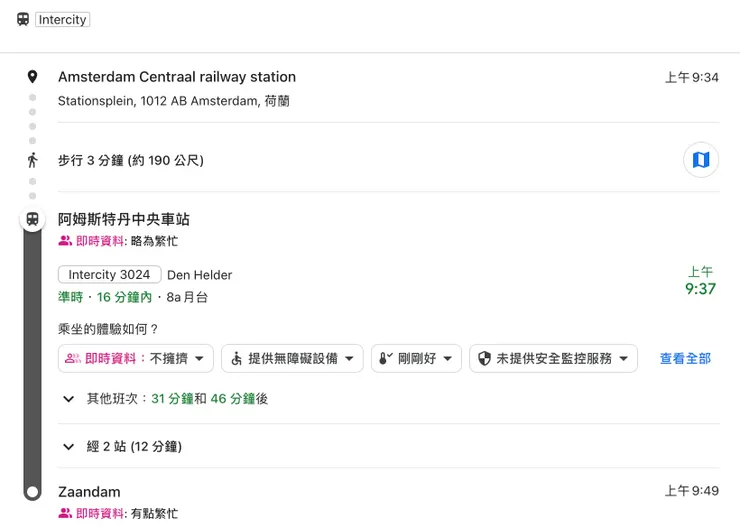Click the Intercity tag in the header
The image size is (740, 528).
[x=63, y=20]
